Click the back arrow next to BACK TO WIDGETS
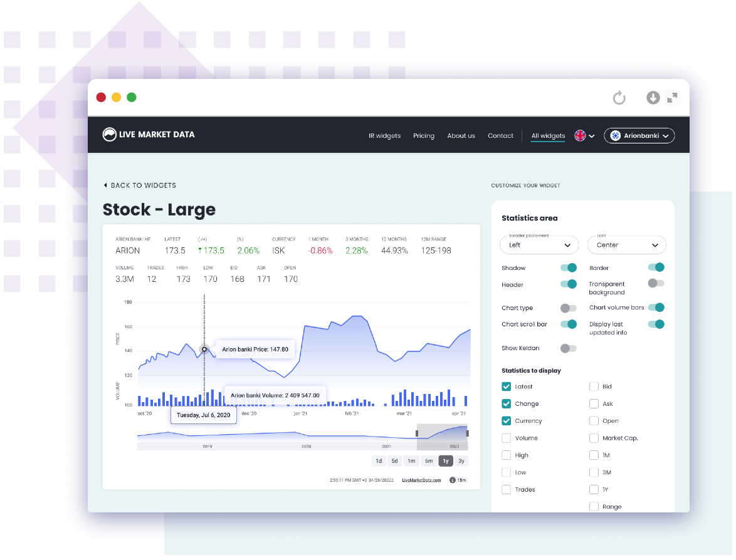Image resolution: width=736 pixels, height=560 pixels. click(106, 185)
